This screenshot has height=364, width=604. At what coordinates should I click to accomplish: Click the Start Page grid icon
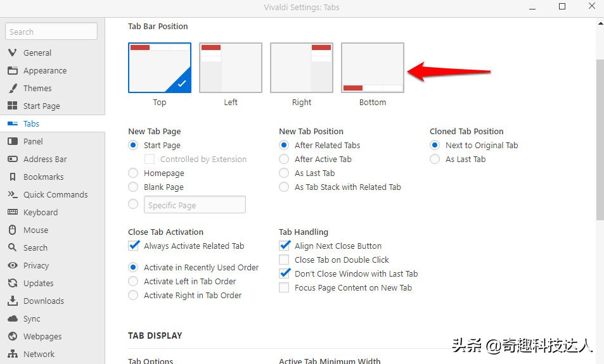[x=12, y=106]
